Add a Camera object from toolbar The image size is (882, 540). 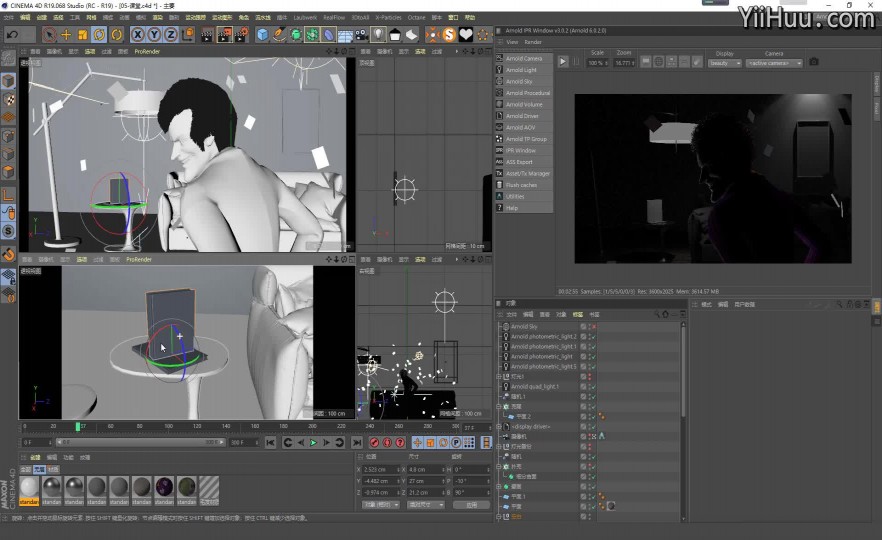(362, 35)
